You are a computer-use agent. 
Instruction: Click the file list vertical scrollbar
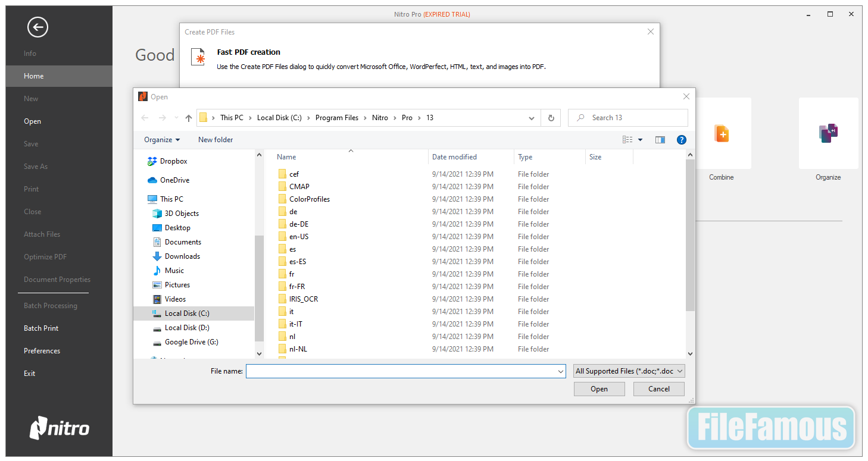click(x=690, y=235)
